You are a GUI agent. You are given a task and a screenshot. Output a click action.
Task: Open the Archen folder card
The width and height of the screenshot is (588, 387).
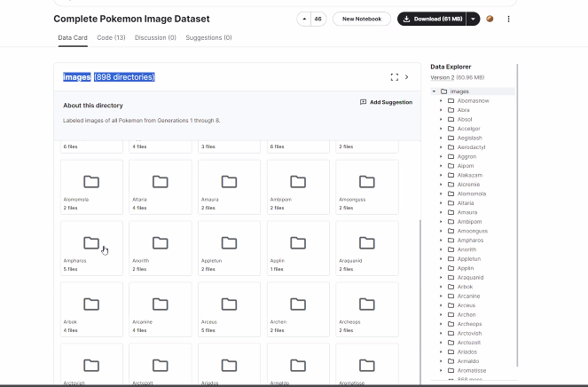click(x=298, y=309)
